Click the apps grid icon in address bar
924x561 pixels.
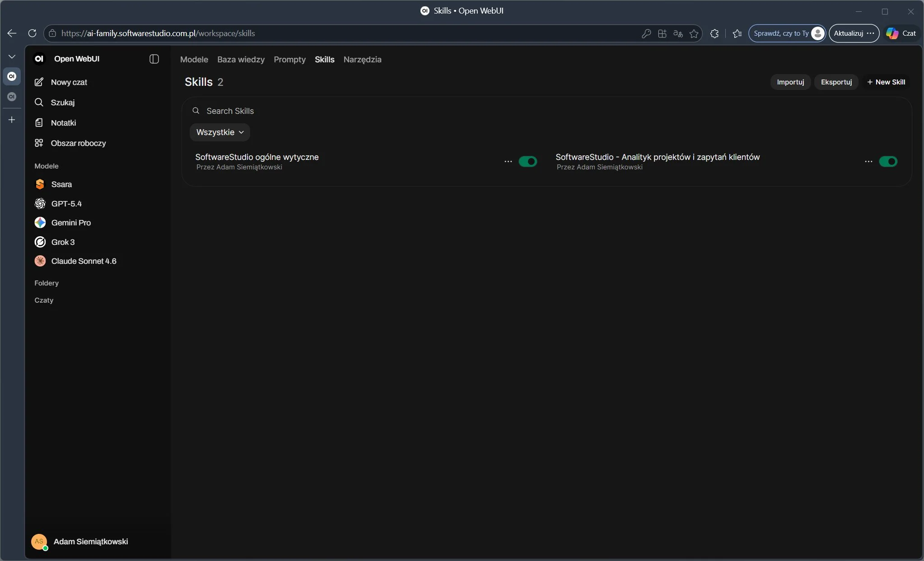(662, 33)
